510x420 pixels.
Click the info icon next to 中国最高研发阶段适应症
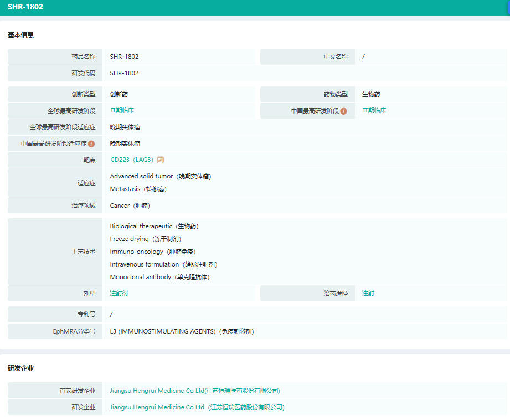(x=91, y=144)
